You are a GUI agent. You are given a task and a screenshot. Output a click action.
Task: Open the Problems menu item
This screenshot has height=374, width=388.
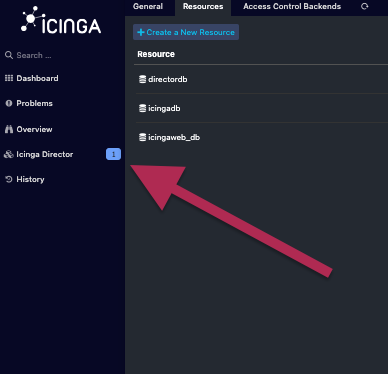[x=35, y=103]
